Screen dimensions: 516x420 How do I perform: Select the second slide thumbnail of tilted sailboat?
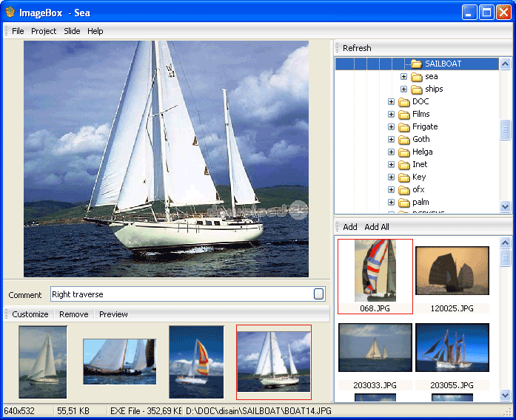(x=119, y=362)
